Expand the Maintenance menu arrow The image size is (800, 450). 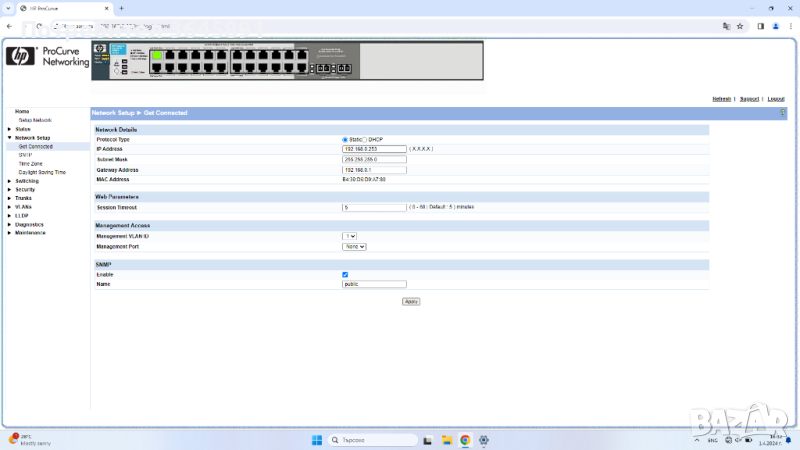(x=9, y=233)
